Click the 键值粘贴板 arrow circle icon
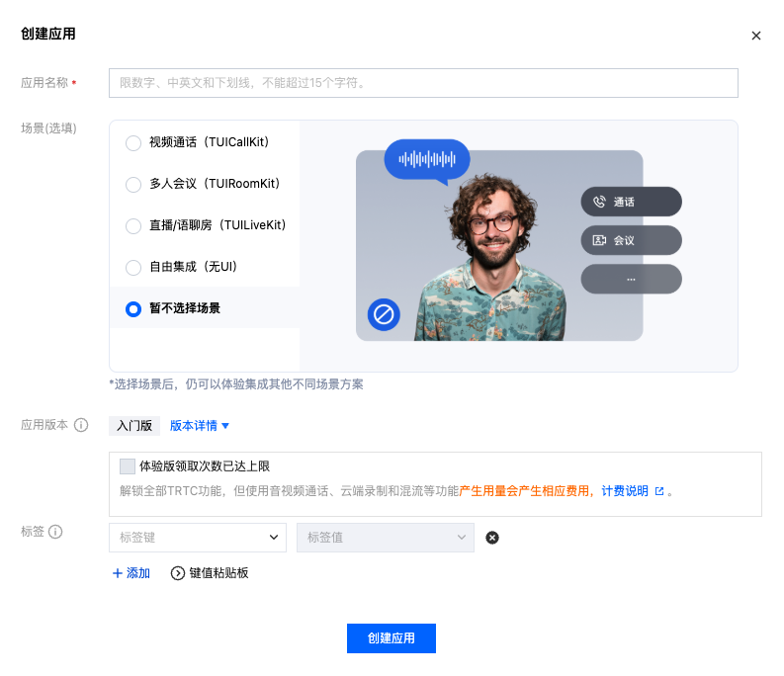 (178, 573)
